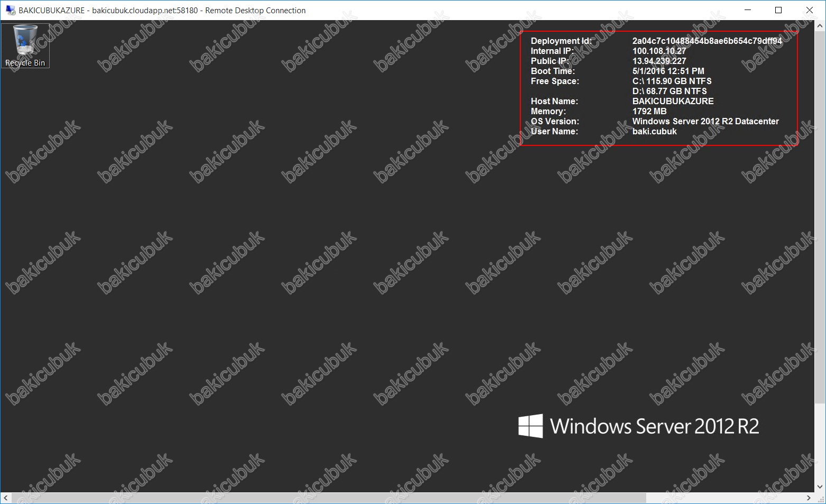
Task: Click the Internal IP label
Action: [552, 51]
